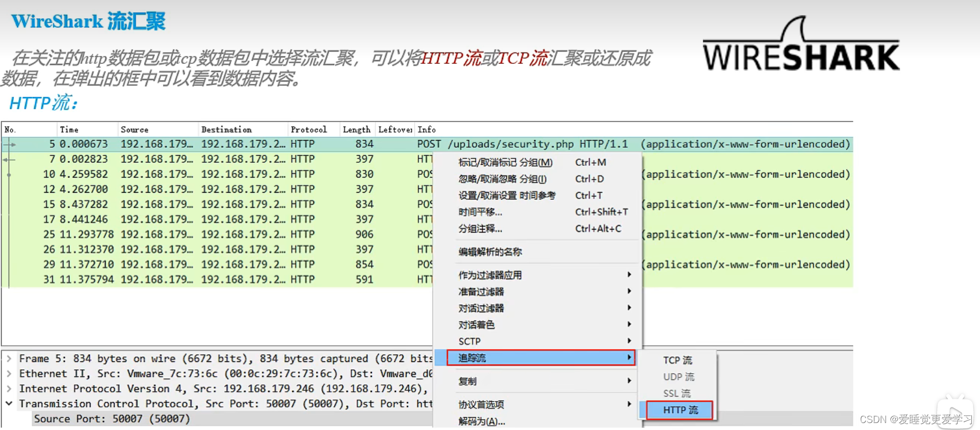Select packet number 7 row
The height and width of the screenshot is (430, 980).
coord(217,159)
